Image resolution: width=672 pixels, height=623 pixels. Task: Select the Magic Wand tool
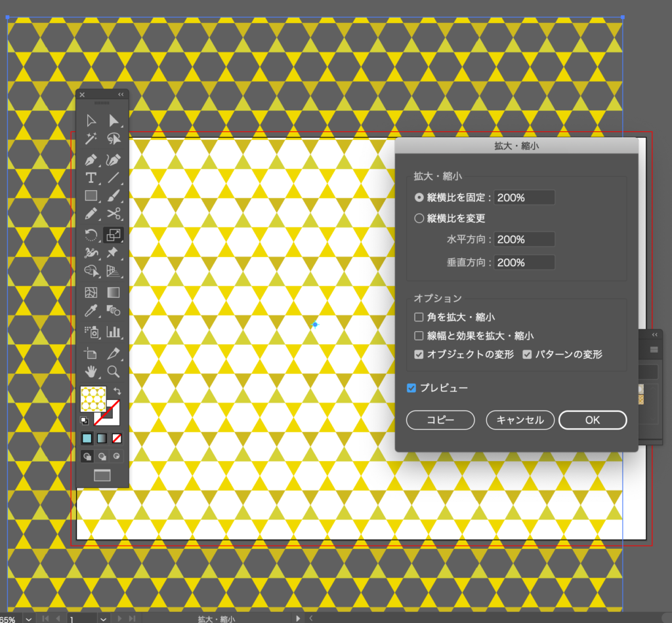tap(91, 139)
